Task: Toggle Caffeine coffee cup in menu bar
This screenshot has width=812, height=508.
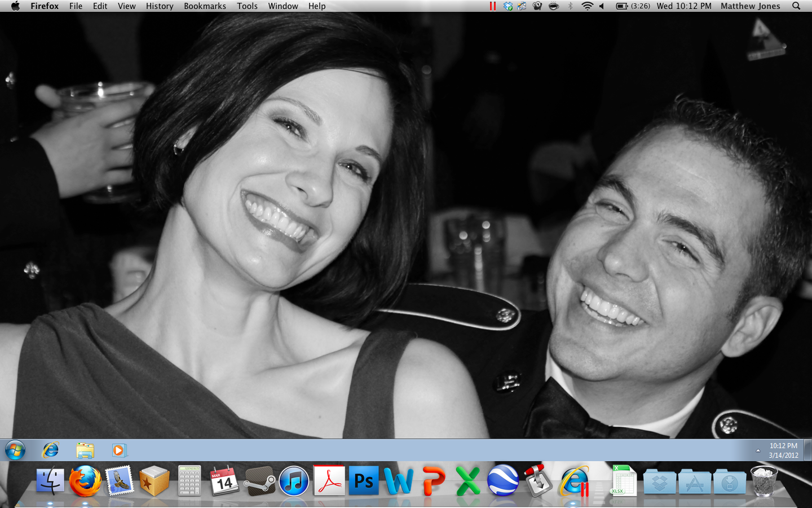Action: (554, 6)
